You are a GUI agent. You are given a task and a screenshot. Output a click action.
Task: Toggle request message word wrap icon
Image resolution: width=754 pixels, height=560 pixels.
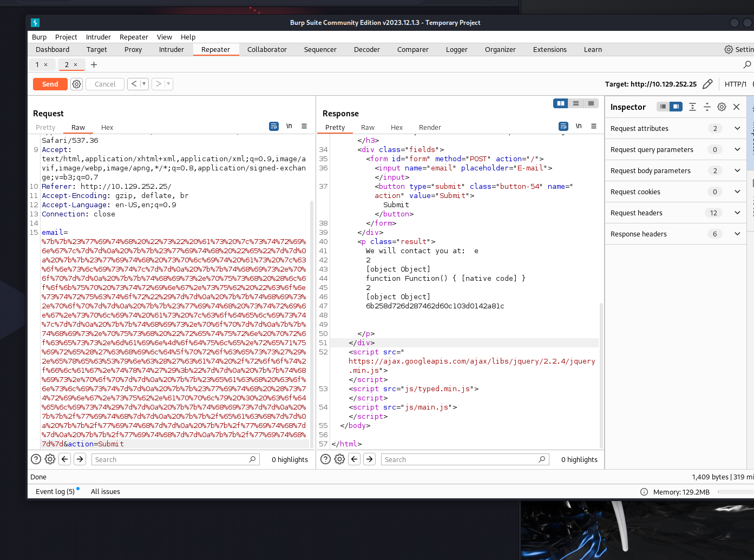tap(274, 126)
